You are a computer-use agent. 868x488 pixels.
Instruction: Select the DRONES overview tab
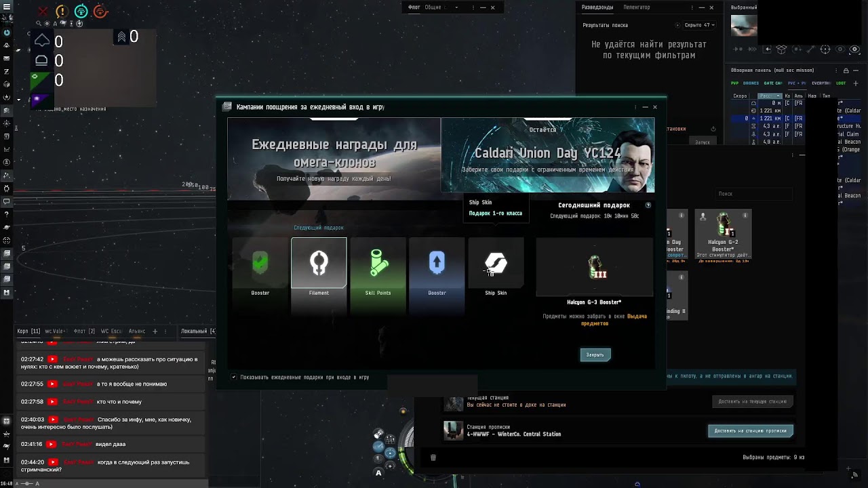(x=751, y=83)
